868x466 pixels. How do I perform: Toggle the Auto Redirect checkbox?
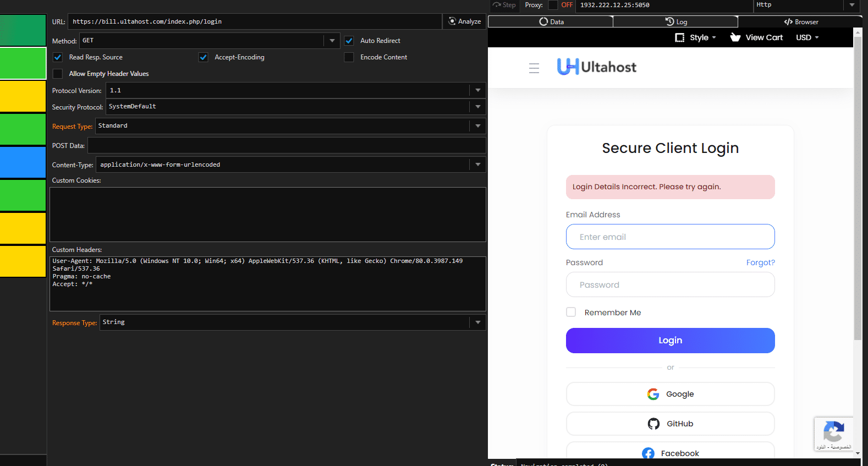pyautogui.click(x=349, y=41)
